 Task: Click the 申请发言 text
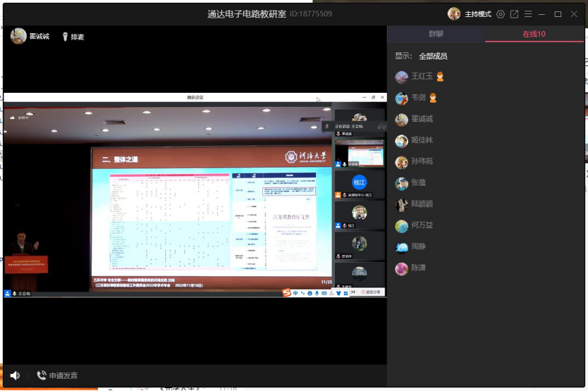coord(63,375)
